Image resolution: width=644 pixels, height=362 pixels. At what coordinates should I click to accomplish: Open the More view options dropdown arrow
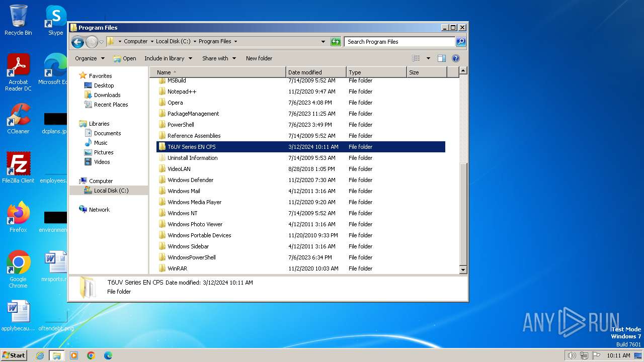click(428, 58)
